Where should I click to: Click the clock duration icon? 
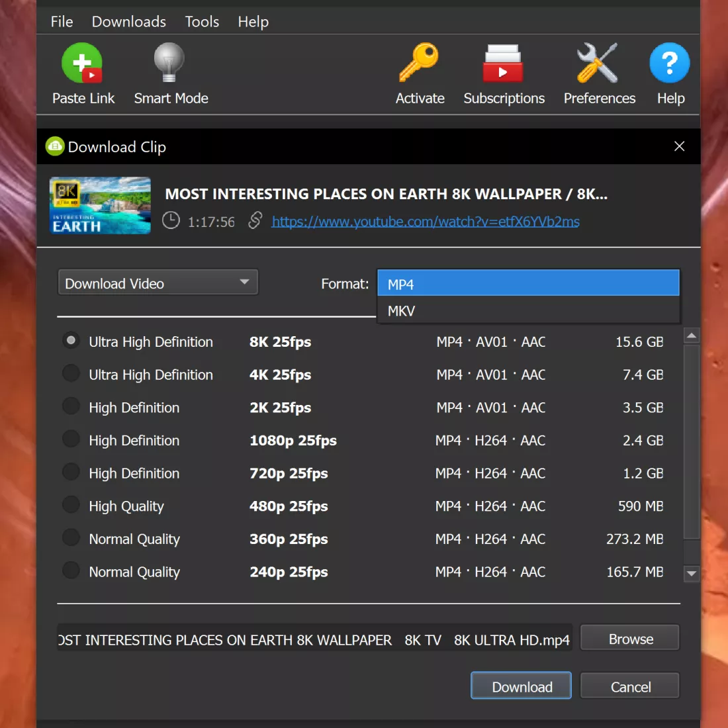pos(171,220)
